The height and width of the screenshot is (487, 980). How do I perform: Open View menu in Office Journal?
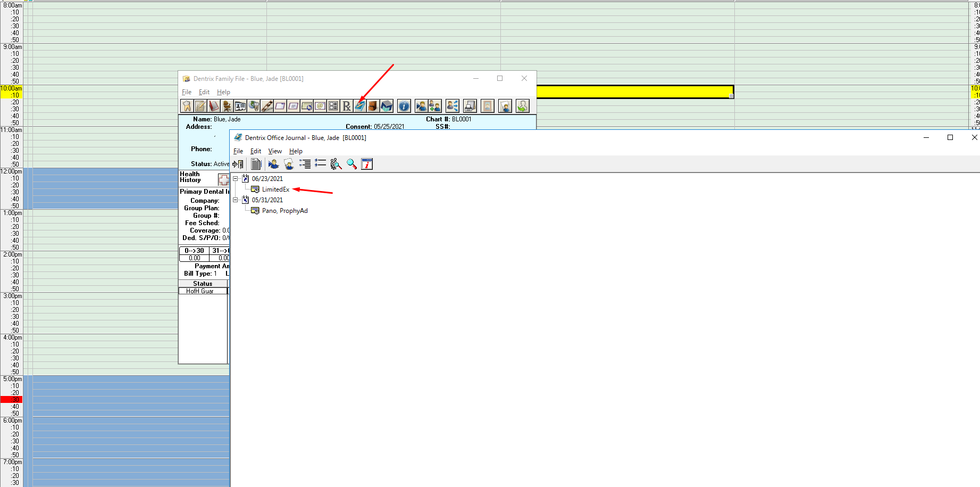pyautogui.click(x=275, y=151)
